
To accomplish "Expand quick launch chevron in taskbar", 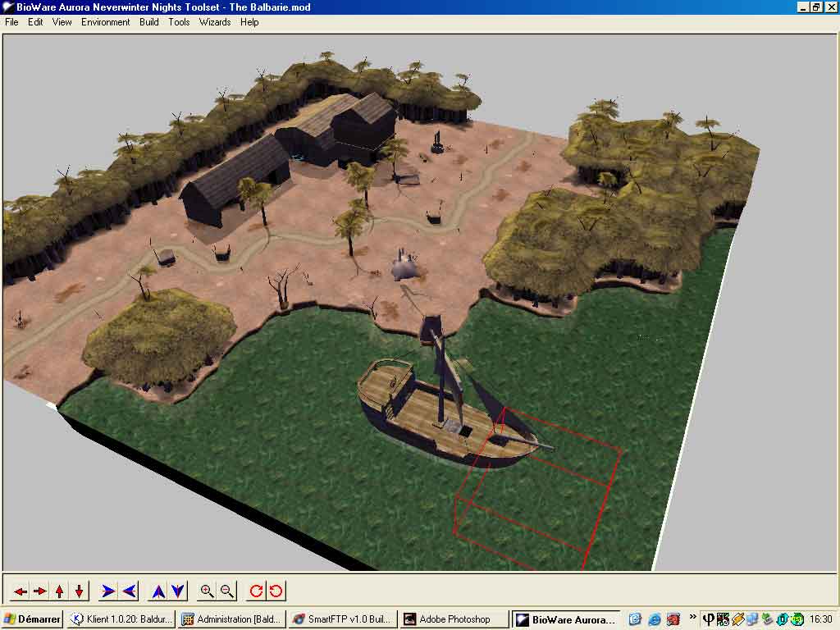I will pyautogui.click(x=692, y=617).
